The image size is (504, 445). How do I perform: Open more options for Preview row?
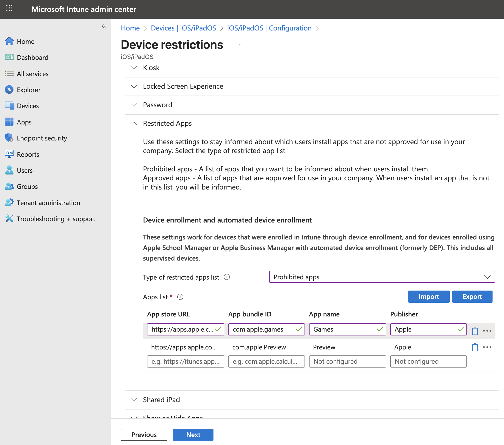click(487, 347)
